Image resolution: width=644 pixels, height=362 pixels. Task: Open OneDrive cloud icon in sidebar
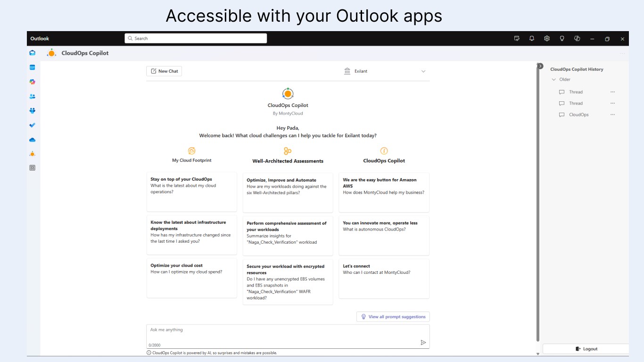[32, 140]
